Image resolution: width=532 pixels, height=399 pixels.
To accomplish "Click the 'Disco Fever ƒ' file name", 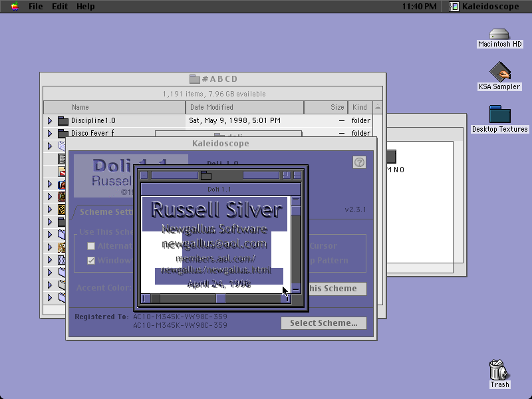I will click(x=92, y=133).
